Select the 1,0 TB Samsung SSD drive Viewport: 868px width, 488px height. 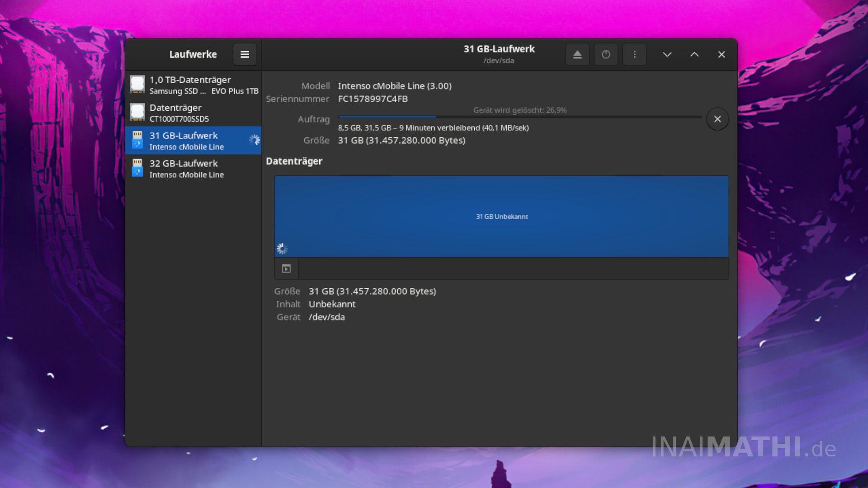coord(193,85)
